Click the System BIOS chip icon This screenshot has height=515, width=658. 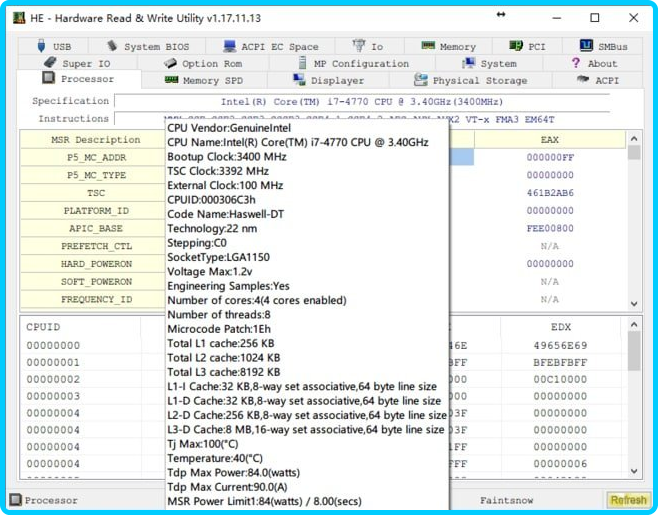click(112, 46)
